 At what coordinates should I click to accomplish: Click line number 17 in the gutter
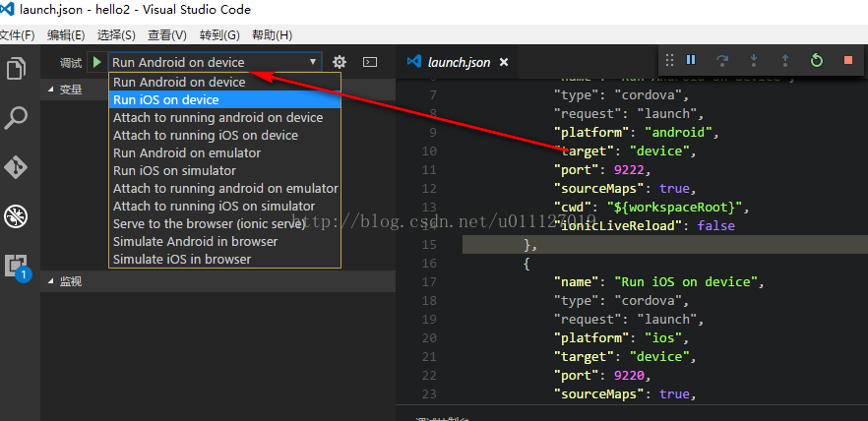tap(429, 282)
